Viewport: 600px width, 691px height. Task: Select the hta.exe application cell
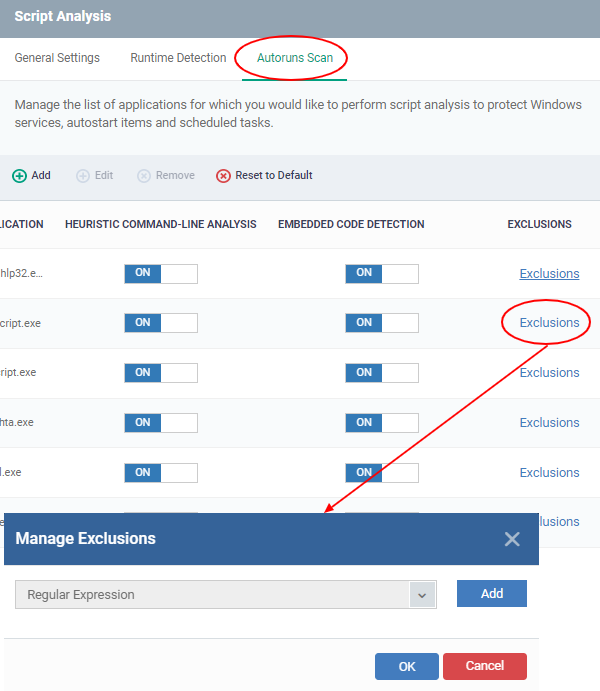pos(17,423)
